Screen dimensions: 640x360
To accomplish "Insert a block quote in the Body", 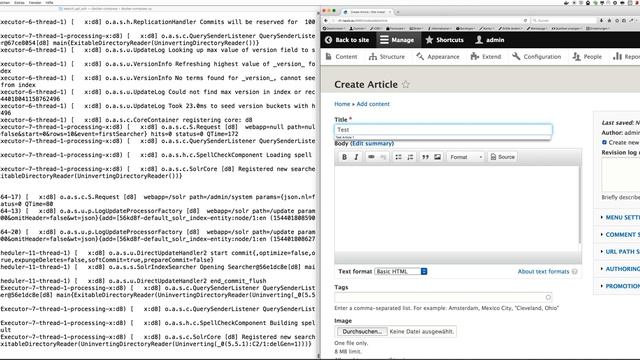I will (425, 157).
